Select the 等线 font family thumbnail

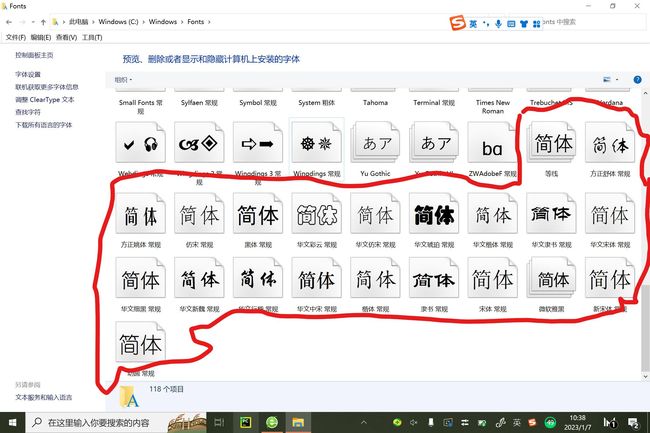tap(551, 142)
